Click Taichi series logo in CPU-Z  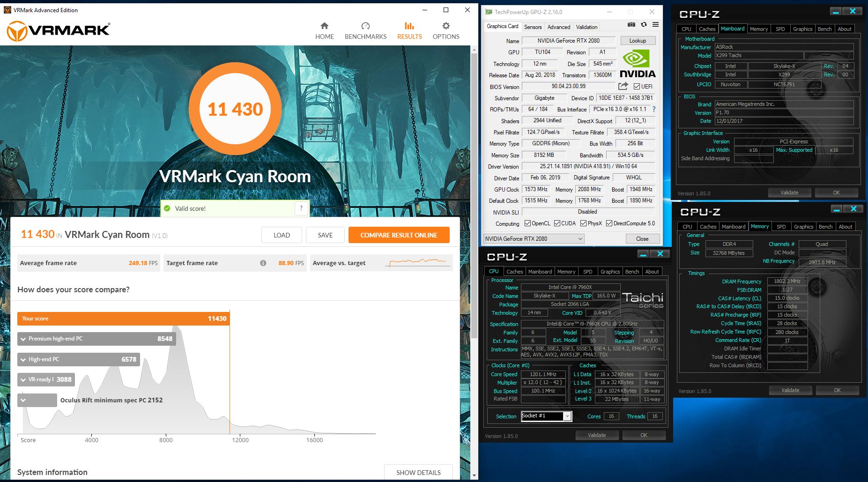pyautogui.click(x=643, y=300)
